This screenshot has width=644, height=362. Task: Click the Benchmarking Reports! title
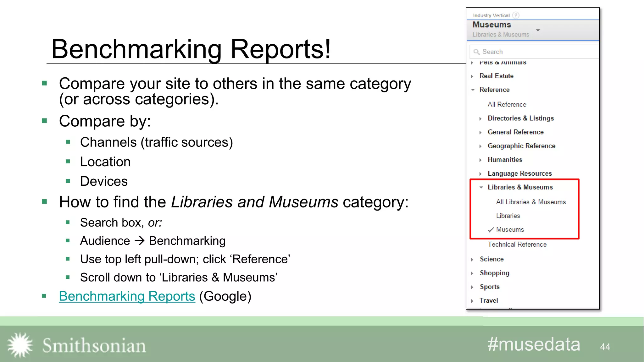(191, 49)
